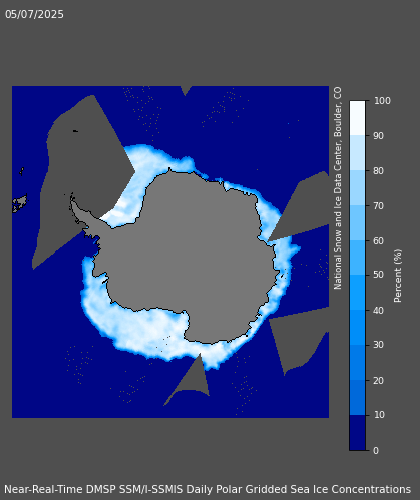This screenshot has height=500, width=420.
Task: Pick the 50-60 percent colorbar segment
Action: (357, 258)
